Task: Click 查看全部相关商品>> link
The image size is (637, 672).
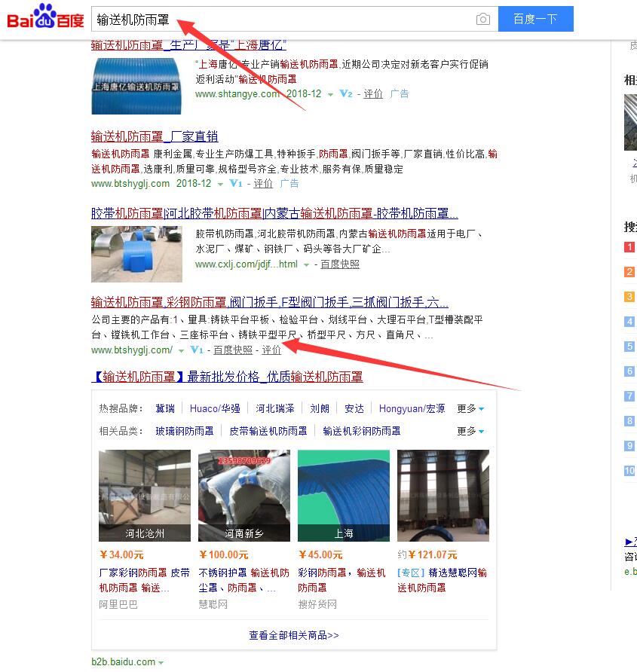Action: [x=294, y=635]
